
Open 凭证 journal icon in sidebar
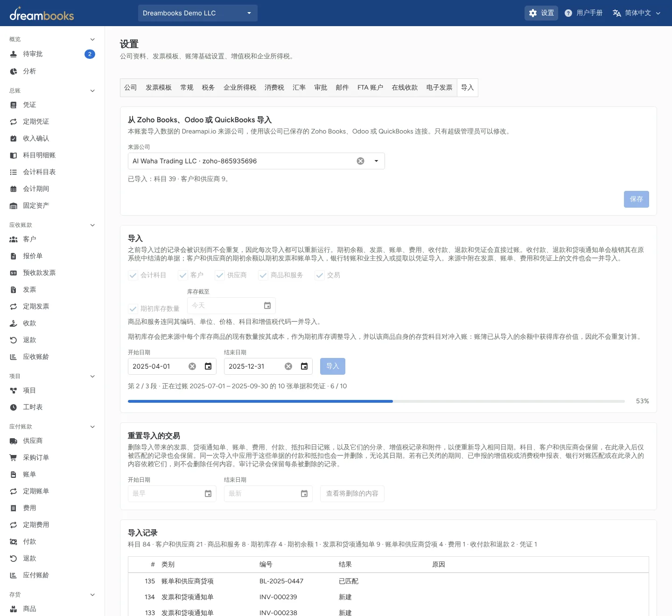[x=14, y=105]
